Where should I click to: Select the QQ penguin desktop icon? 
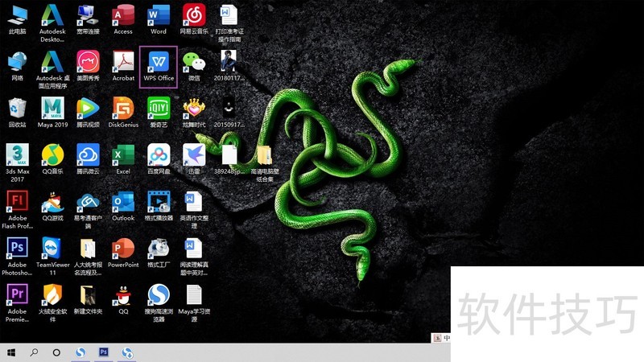point(123,299)
